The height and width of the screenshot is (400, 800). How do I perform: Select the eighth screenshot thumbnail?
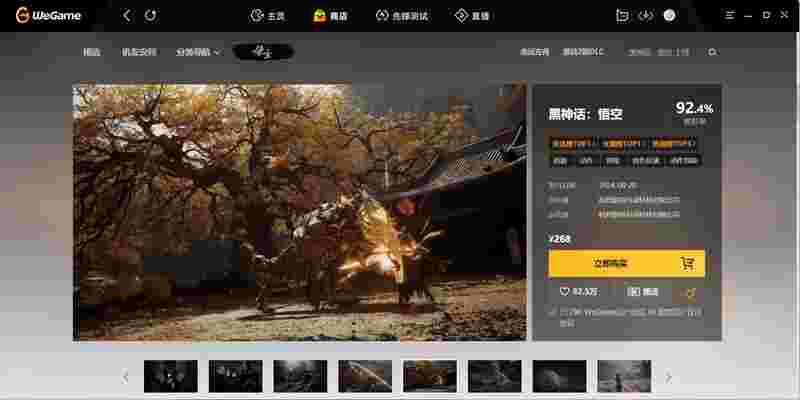click(x=624, y=377)
